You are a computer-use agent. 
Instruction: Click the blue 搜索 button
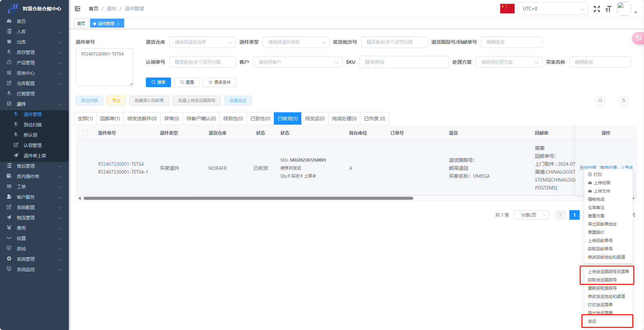(x=158, y=82)
